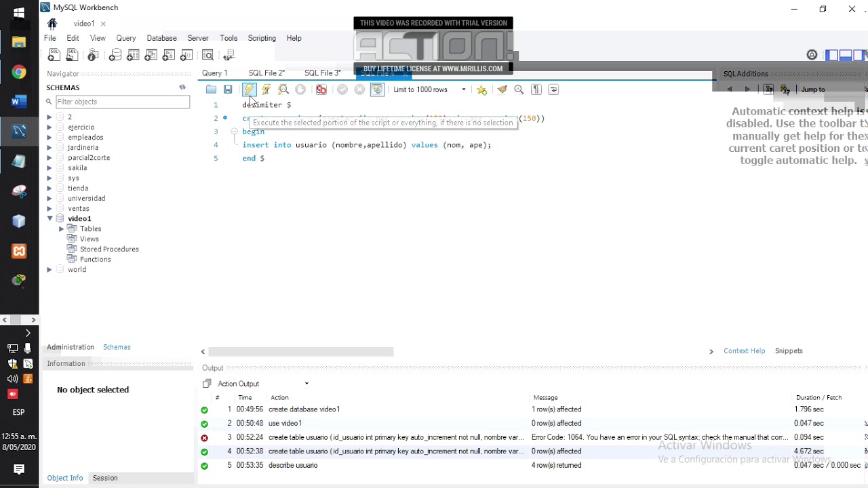Save the script with the floppy disk icon
This screenshot has width=868, height=488.
coord(228,89)
